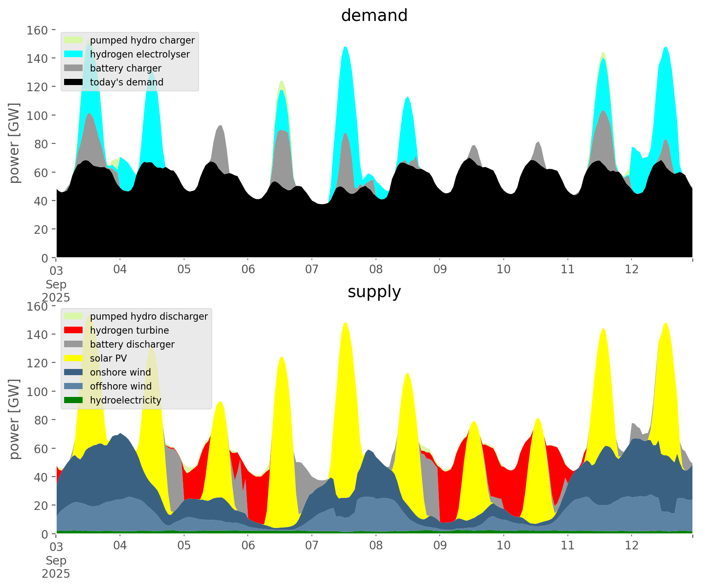Select the pumped hydro discharger legend label

pos(149,316)
